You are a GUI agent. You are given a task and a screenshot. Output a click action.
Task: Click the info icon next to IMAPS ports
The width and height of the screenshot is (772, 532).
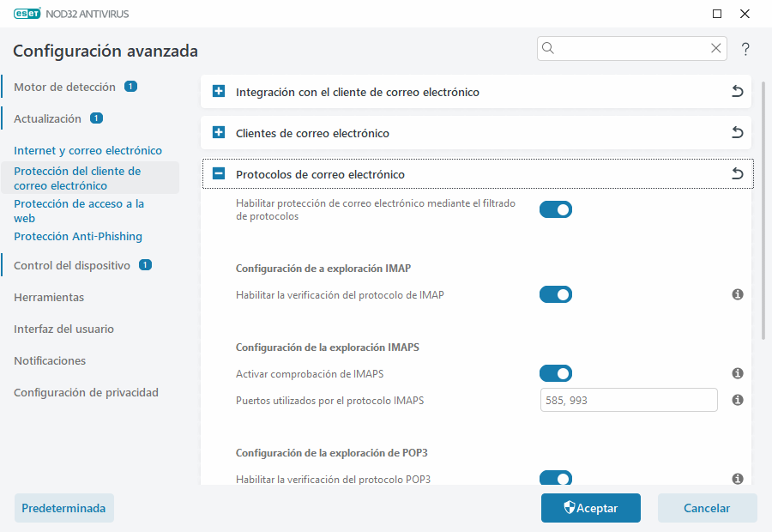[x=737, y=400]
